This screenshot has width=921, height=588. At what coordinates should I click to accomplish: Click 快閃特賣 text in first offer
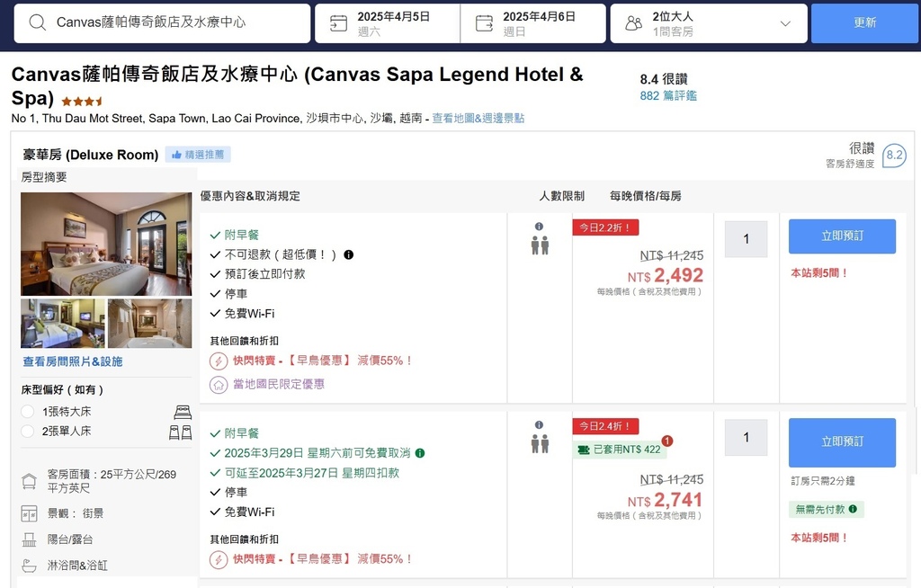coord(255,361)
